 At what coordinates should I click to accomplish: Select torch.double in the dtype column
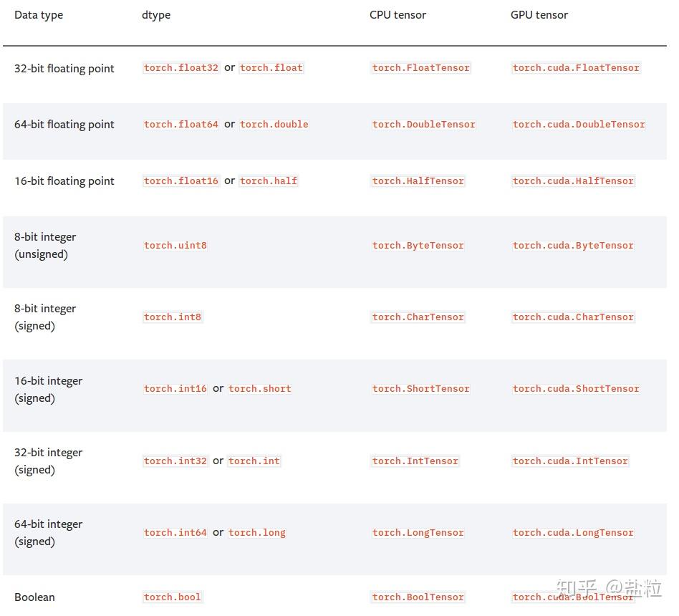(274, 125)
